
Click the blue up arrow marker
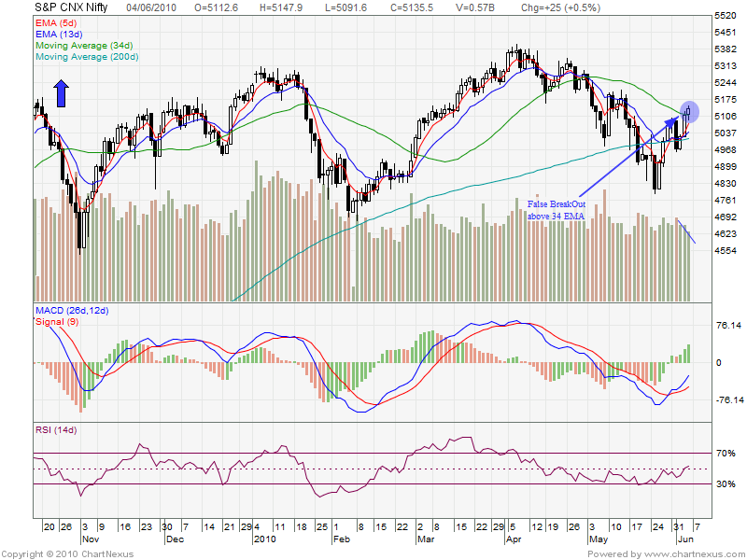click(61, 93)
